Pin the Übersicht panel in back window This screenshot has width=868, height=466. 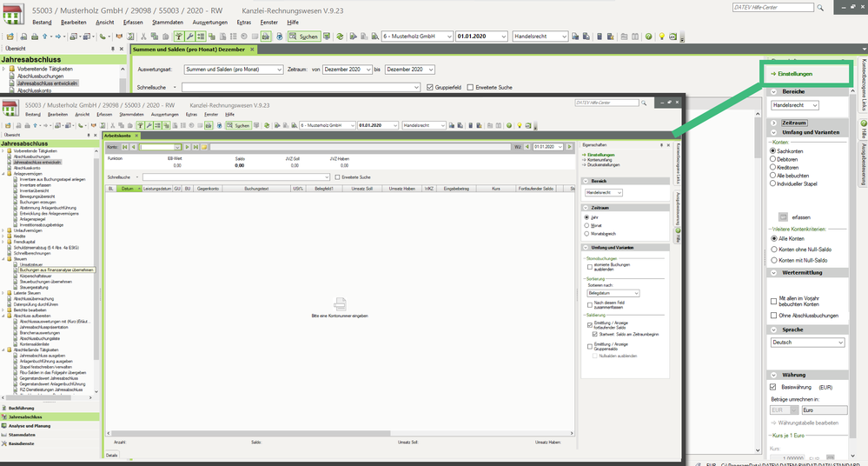113,49
